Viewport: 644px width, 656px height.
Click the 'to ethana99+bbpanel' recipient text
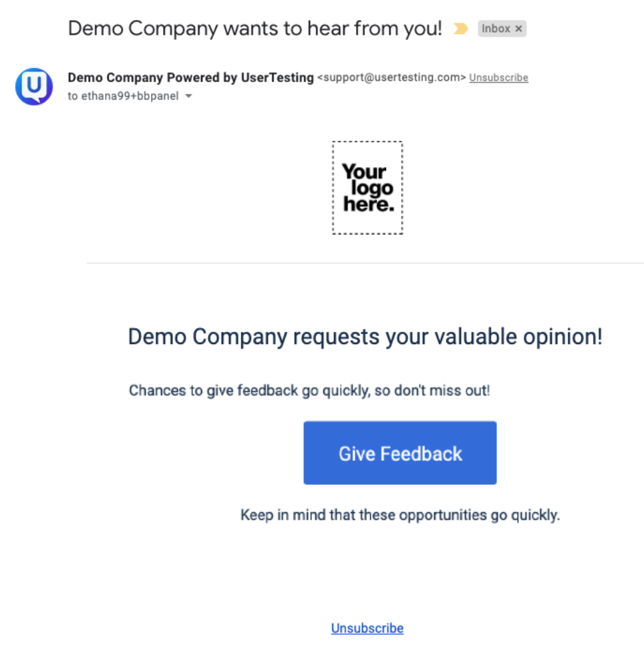123,96
